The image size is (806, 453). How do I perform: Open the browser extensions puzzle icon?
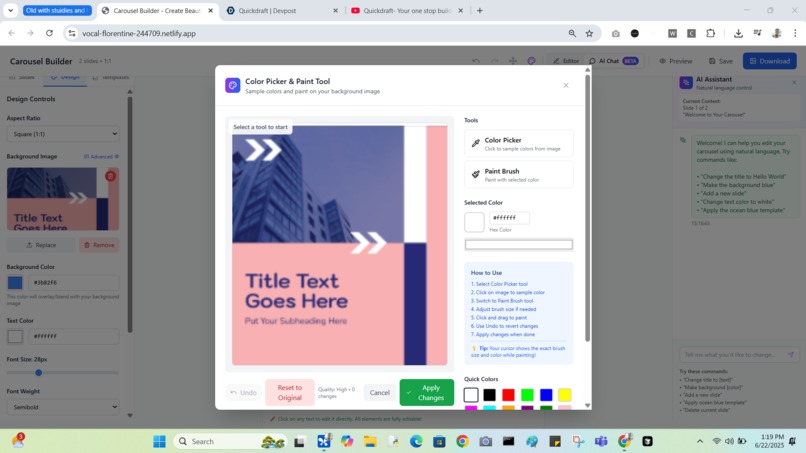click(x=710, y=33)
